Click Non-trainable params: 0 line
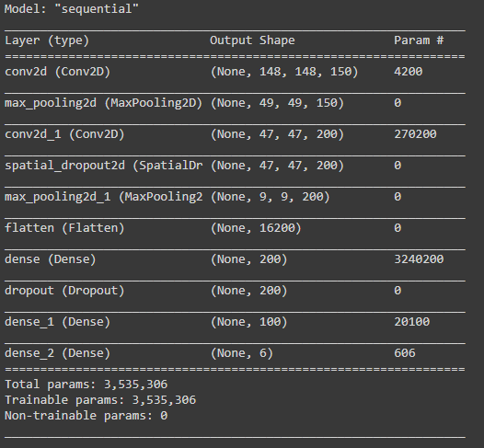 [x=86, y=416]
